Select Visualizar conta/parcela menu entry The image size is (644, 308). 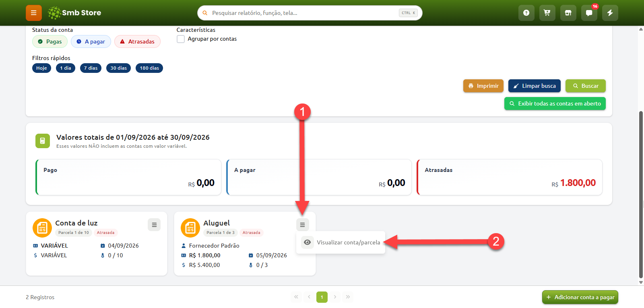[341, 242]
